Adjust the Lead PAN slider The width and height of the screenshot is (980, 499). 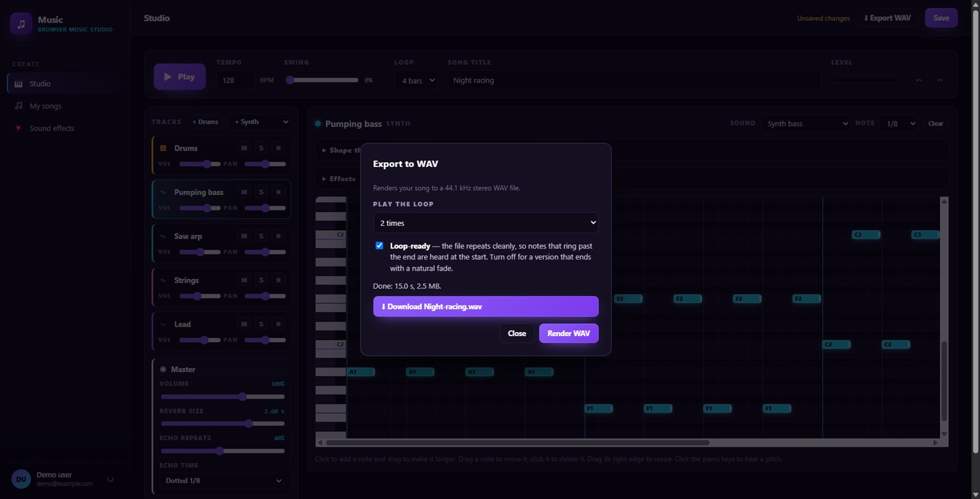(x=265, y=340)
